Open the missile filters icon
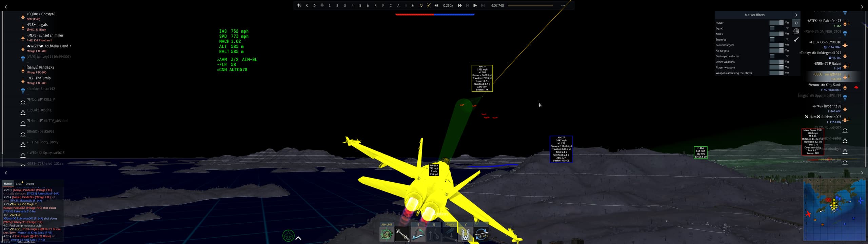Image resolution: width=868 pixels, height=244 pixels. point(796,40)
